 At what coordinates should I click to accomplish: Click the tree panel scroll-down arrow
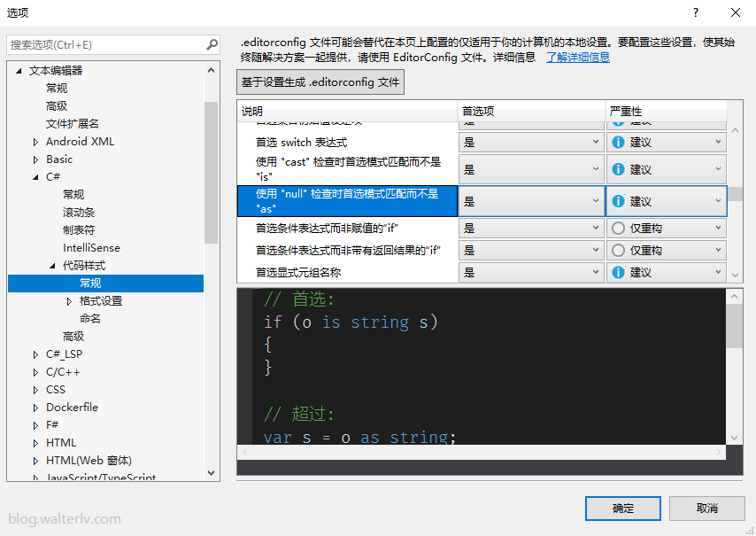tap(212, 473)
